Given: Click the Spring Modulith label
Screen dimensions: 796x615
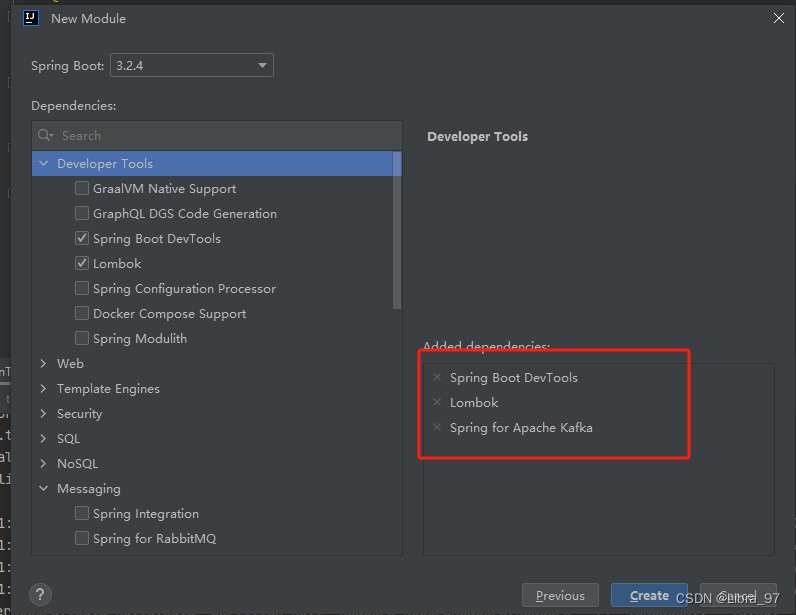Looking at the screenshot, I should click(140, 339).
